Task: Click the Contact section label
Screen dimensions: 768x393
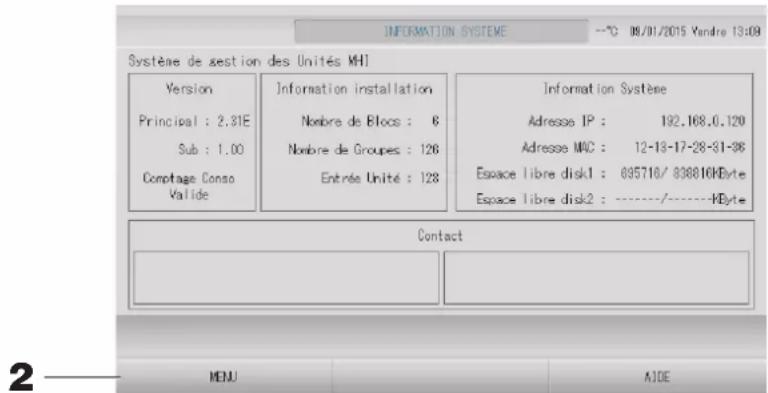Action: [x=440, y=236]
